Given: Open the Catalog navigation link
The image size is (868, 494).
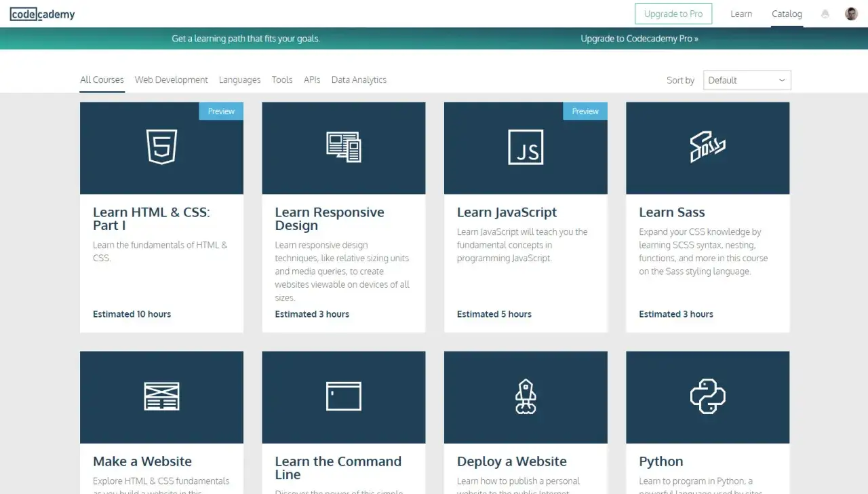Looking at the screenshot, I should pos(787,14).
